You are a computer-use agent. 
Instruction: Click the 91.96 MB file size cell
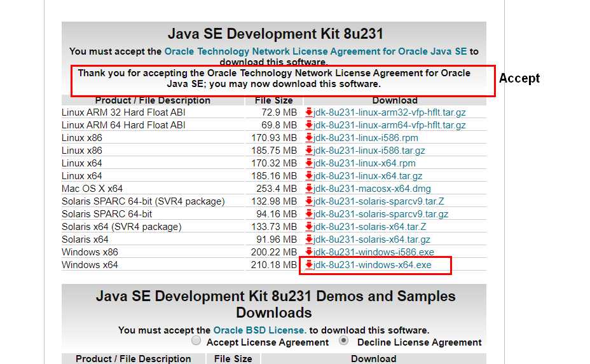pyautogui.click(x=277, y=239)
